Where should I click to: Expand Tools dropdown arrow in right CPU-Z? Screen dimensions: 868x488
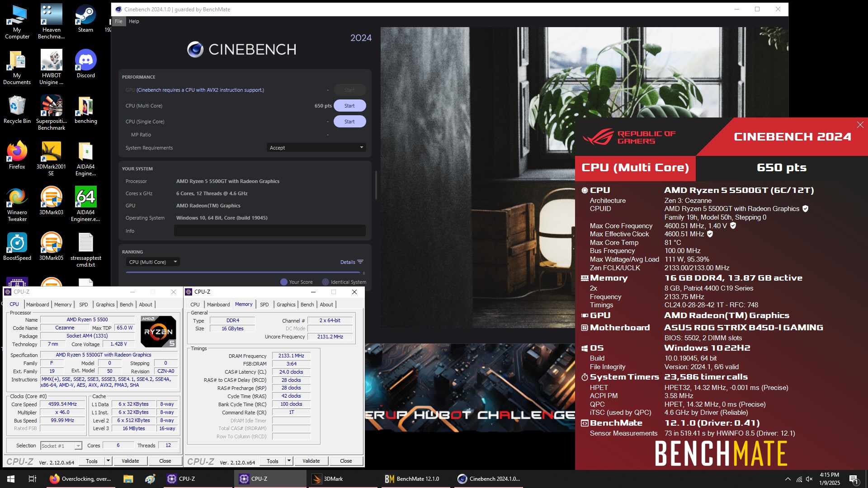click(289, 461)
